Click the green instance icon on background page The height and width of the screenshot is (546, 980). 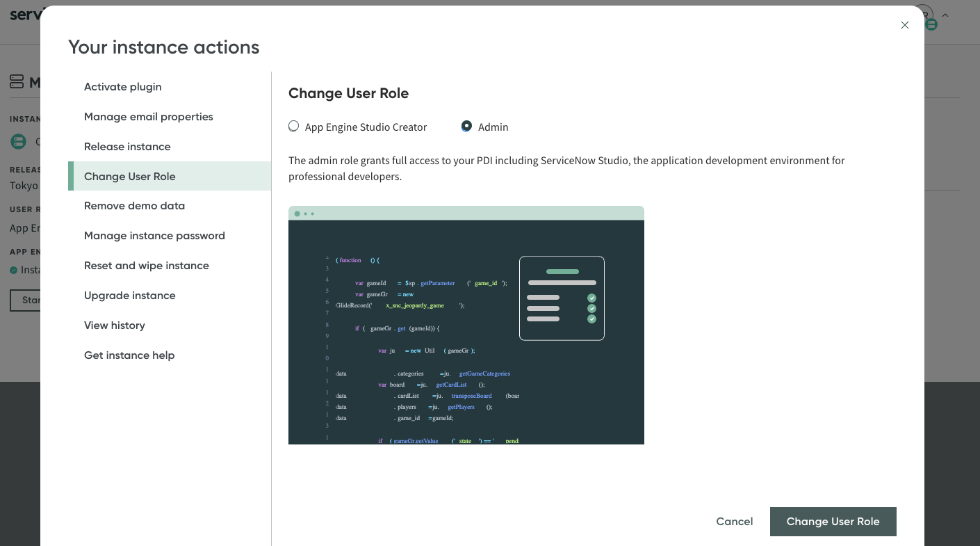coord(18,142)
